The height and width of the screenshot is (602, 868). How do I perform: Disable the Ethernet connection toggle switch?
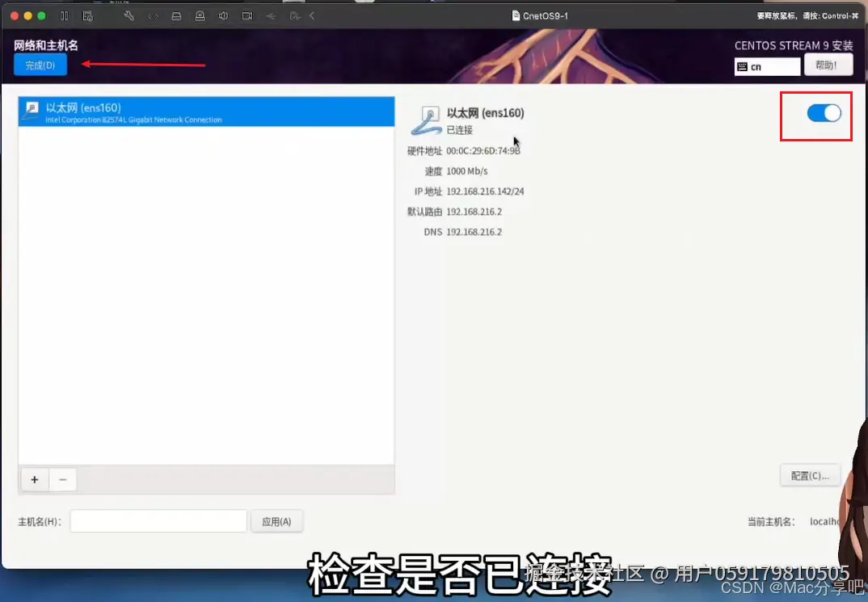click(824, 113)
